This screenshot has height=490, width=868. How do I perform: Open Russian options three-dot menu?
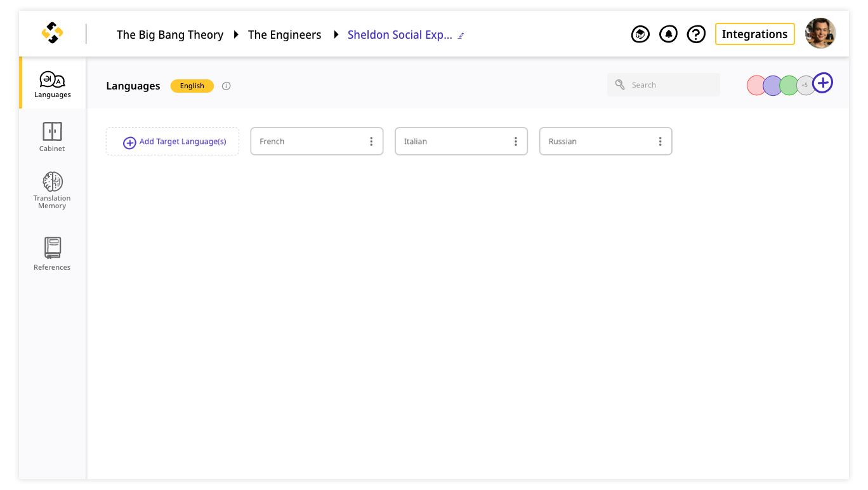[660, 142]
